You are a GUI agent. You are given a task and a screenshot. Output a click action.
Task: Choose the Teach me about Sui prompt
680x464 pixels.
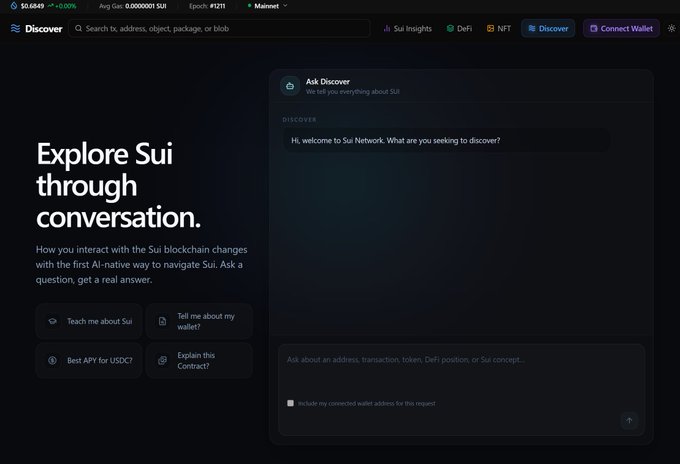89,321
